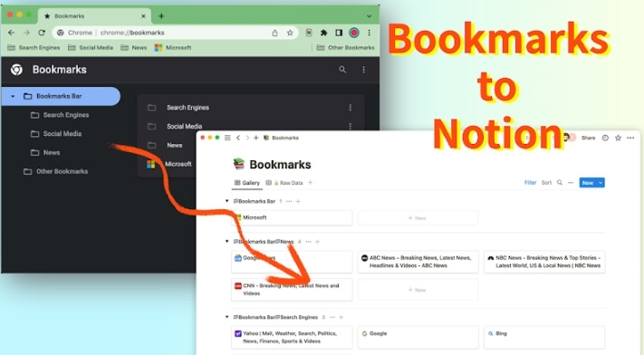Collapse the Bookmarks Bar group in Notion

pyautogui.click(x=226, y=201)
